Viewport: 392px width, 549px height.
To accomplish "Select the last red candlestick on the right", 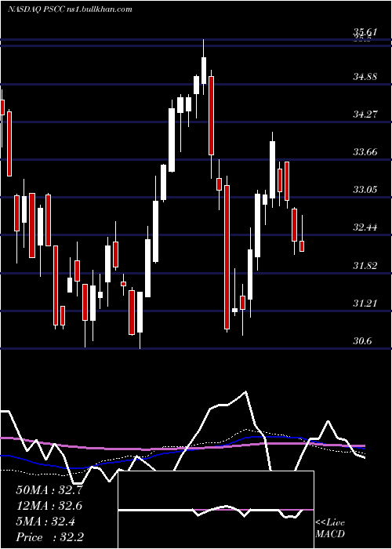I will pos(302,246).
